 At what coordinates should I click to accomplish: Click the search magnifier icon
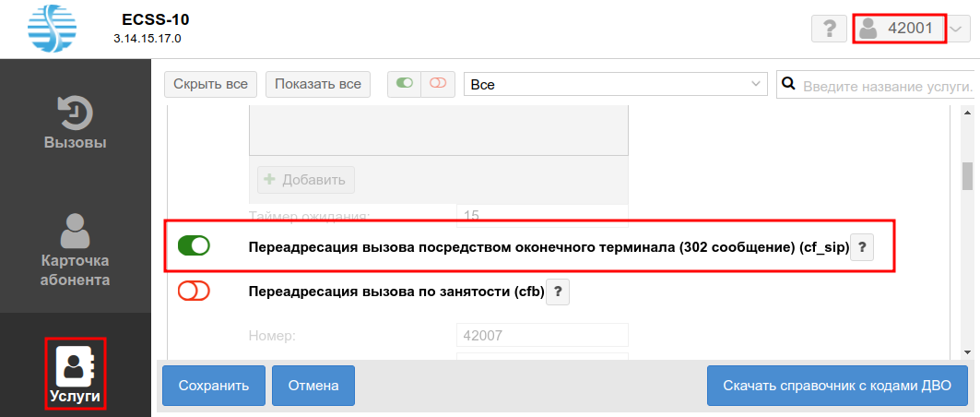coord(788,85)
